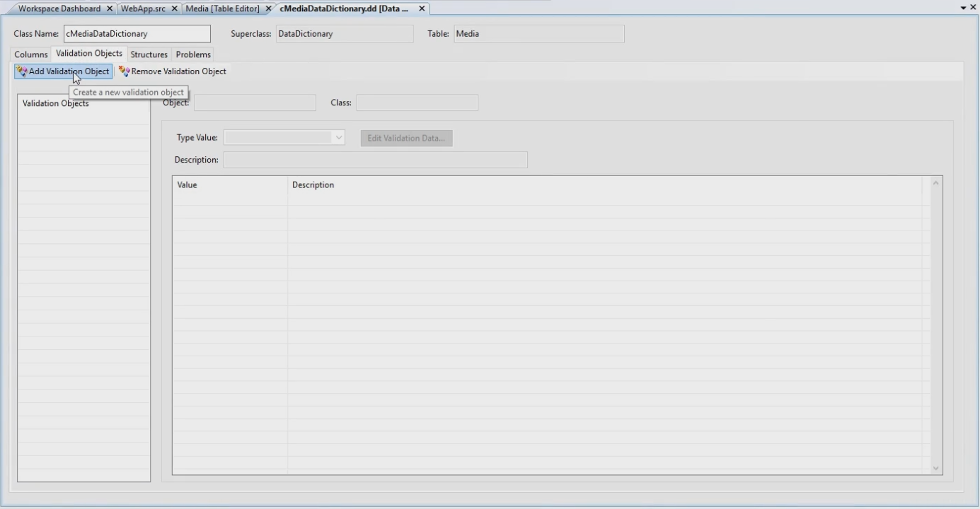980x509 pixels.
Task: Open the Workspace Dashboard document tab
Action: click(x=59, y=8)
